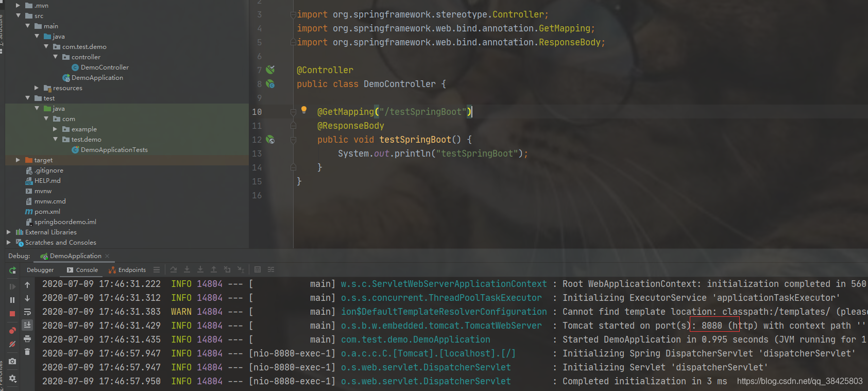Stop the DemoApplication process
The width and height of the screenshot is (868, 391).
13,314
